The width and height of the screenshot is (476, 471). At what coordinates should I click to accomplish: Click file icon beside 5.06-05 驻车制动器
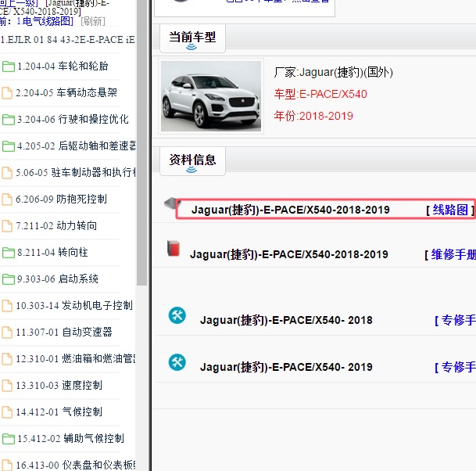click(7, 173)
